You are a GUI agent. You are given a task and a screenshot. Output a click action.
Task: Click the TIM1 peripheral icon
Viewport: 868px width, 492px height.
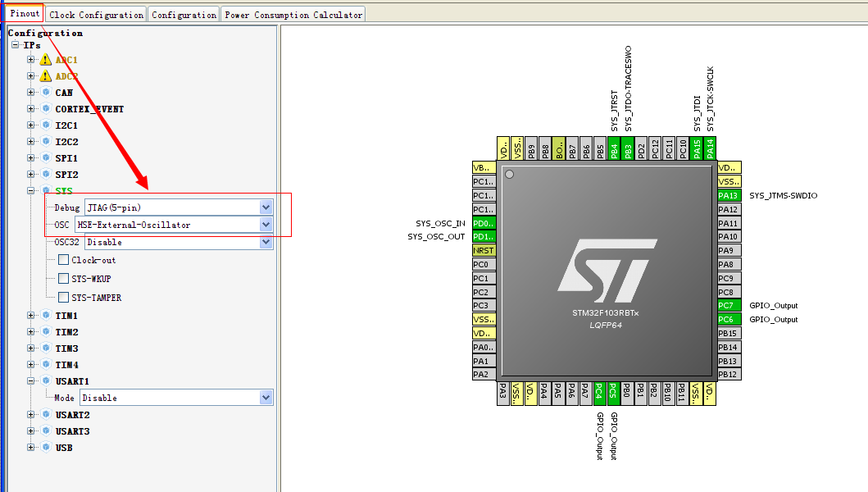(x=46, y=315)
